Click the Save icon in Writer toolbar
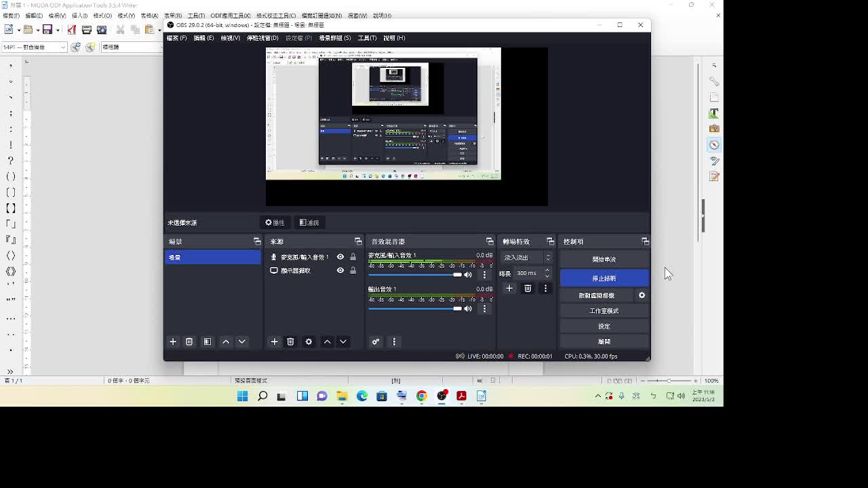This screenshot has height=488, width=868. (47, 30)
